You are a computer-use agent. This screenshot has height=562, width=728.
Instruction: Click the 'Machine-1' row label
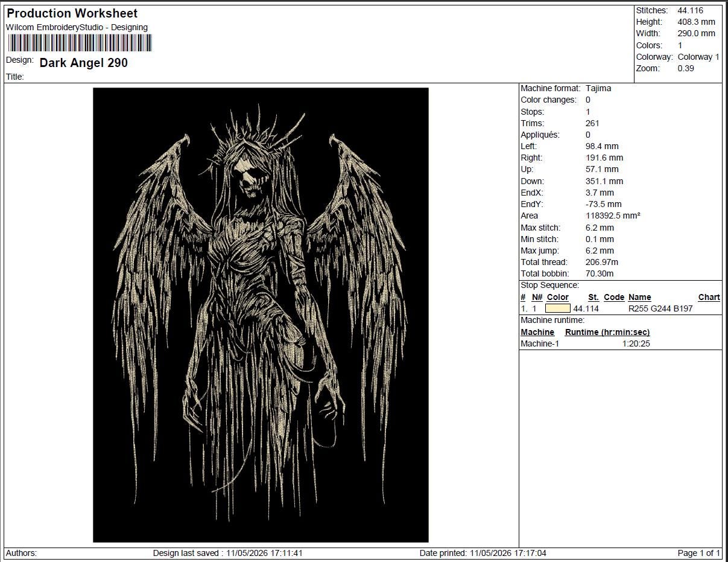(540, 343)
